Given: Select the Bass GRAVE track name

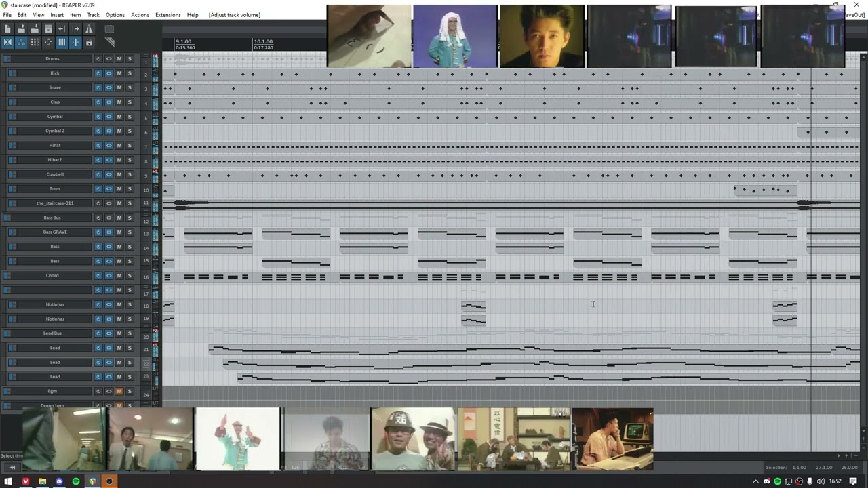Looking at the screenshot, I should [x=55, y=232].
